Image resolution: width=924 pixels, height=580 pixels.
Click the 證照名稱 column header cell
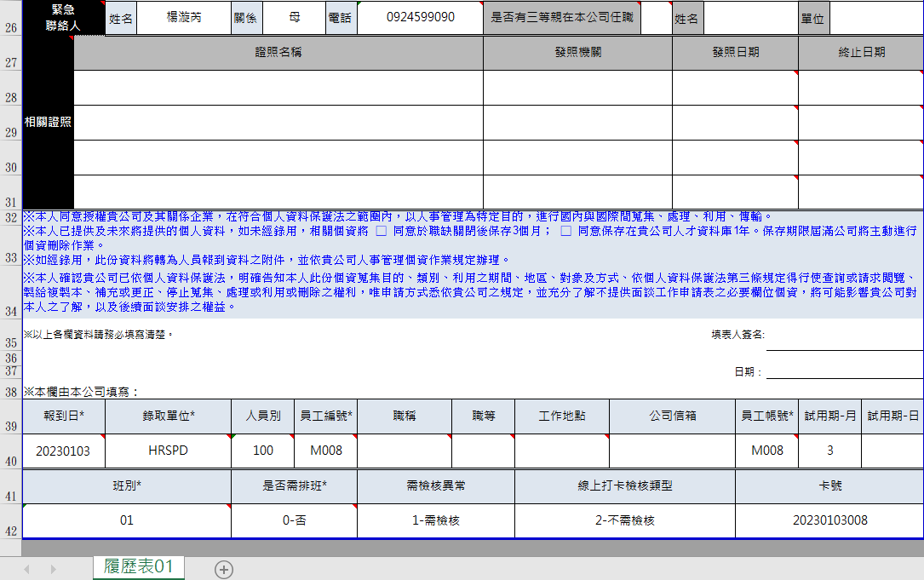pos(278,53)
